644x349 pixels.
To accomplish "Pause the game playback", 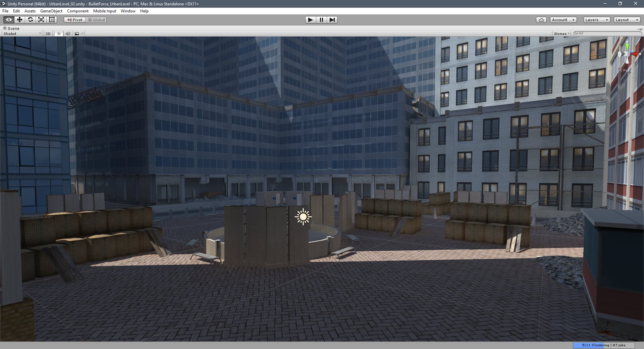I will point(321,20).
